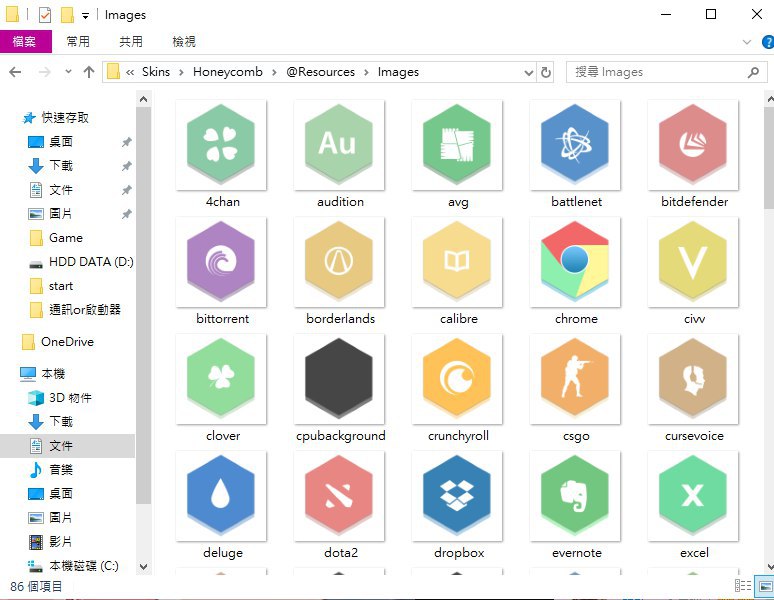Open the 共用 ribbon tab
The height and width of the screenshot is (600, 774).
[x=131, y=41]
